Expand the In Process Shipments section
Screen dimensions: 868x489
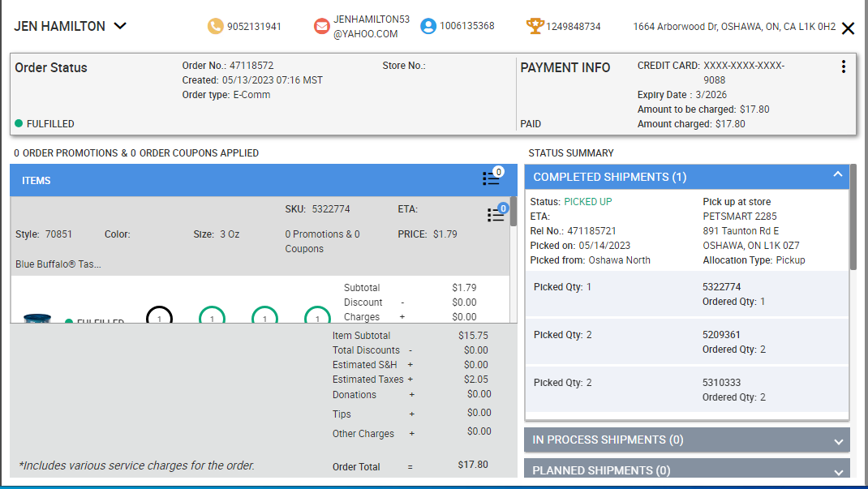pos(838,441)
